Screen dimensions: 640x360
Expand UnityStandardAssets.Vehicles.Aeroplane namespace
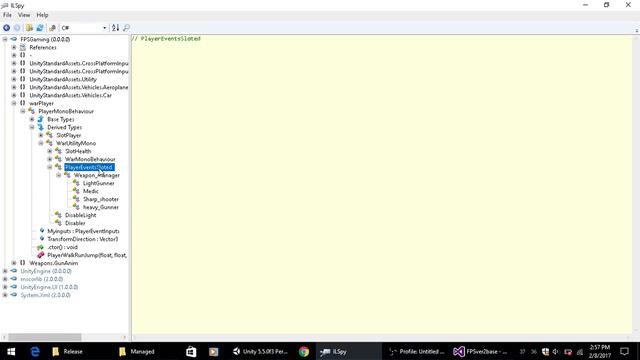coord(14,87)
